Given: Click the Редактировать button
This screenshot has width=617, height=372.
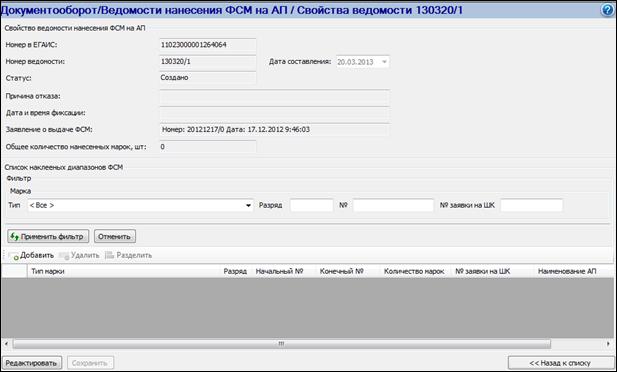Looking at the screenshot, I should coord(32,363).
